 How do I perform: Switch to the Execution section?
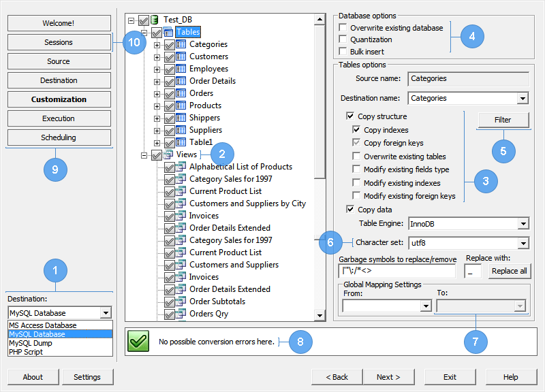[x=59, y=119]
